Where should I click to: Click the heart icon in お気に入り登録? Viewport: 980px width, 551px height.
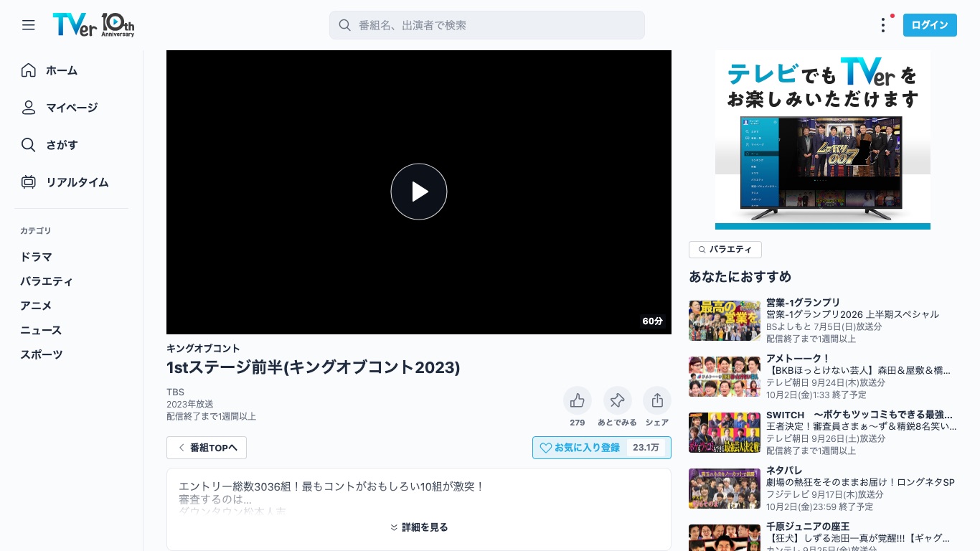tap(545, 448)
